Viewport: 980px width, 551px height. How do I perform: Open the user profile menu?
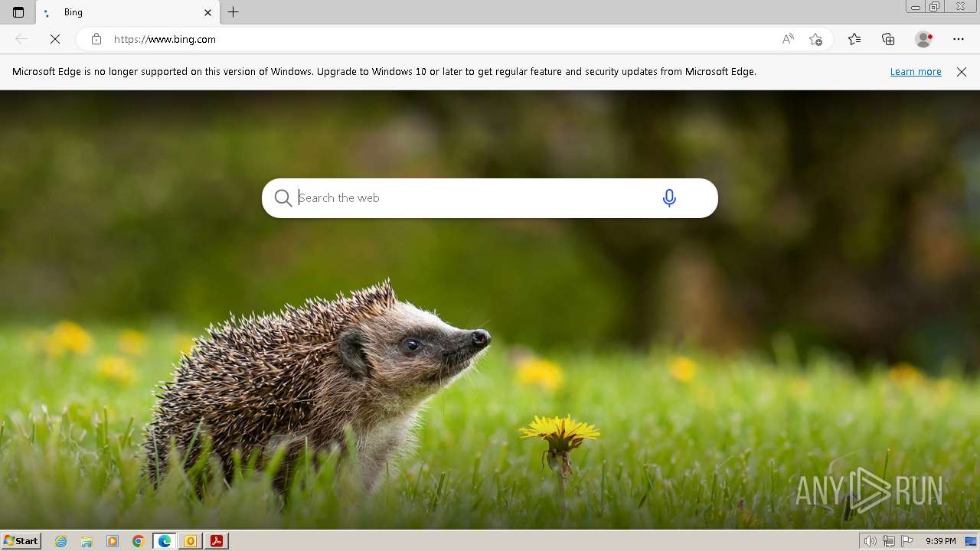924,39
